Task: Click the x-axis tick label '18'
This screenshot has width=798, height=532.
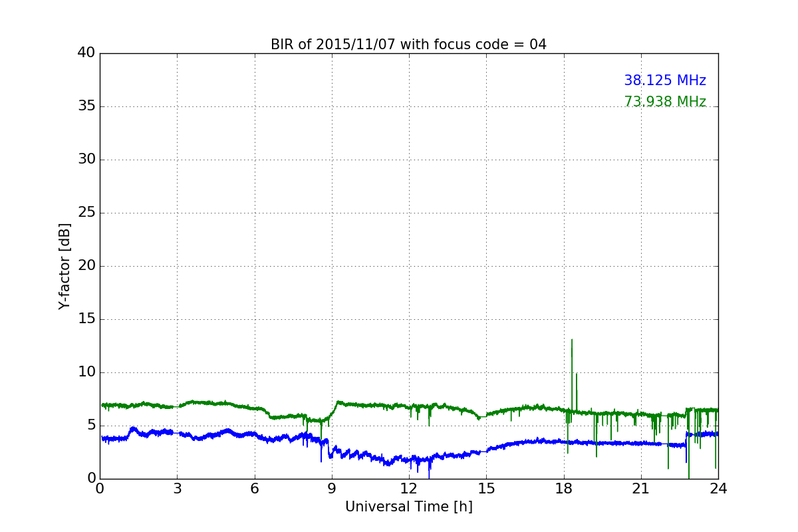Action: [564, 488]
